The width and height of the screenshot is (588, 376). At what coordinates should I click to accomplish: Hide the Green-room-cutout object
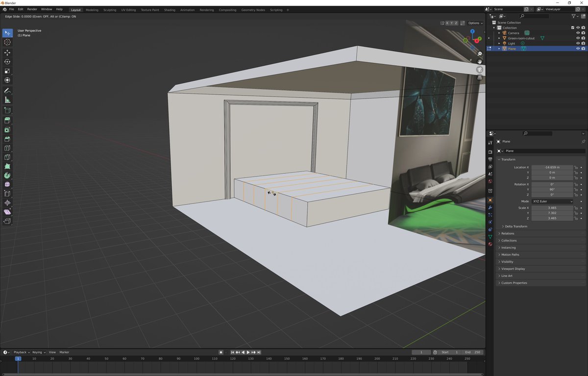click(578, 38)
